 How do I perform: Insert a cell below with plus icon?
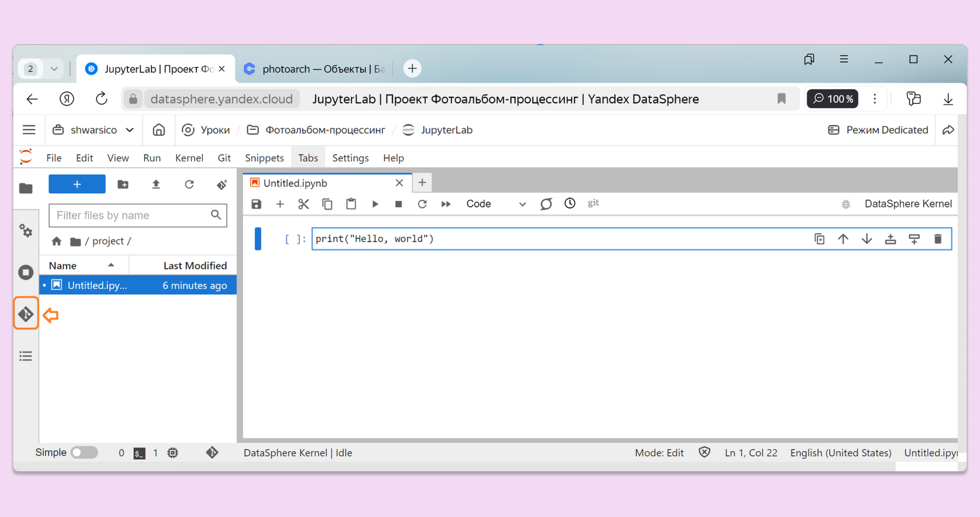click(280, 204)
